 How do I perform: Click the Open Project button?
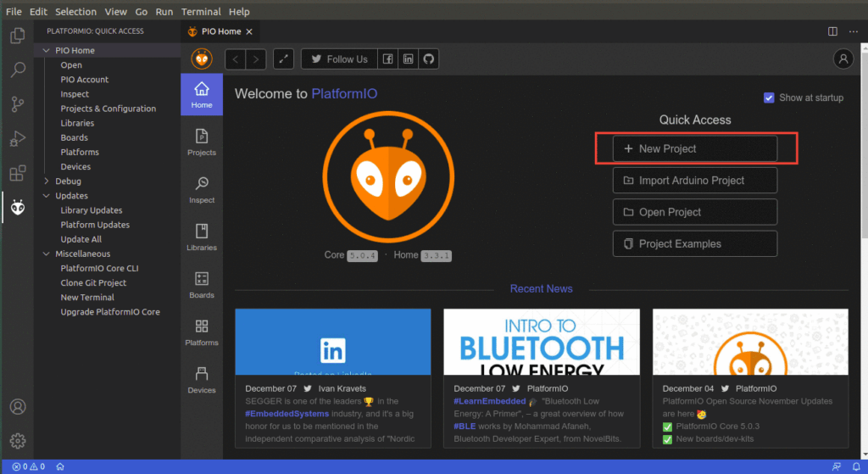point(695,212)
